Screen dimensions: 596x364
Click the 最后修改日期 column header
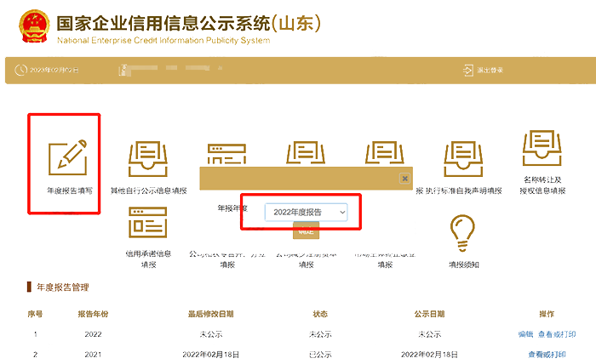pos(210,314)
